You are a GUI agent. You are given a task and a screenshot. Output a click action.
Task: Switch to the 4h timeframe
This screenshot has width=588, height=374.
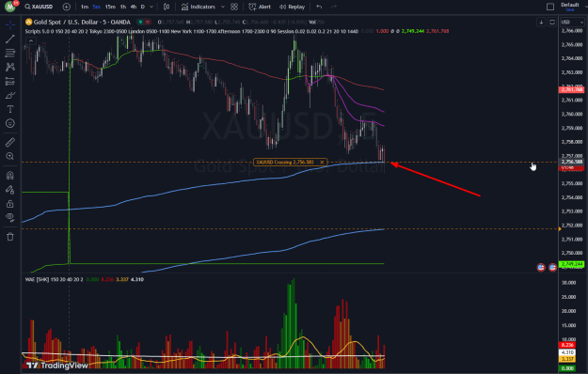(x=134, y=7)
